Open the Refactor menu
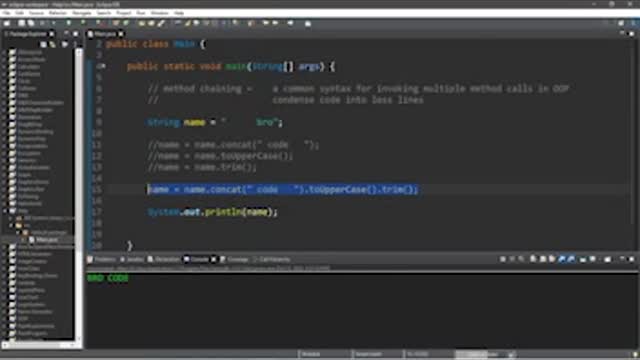Image resolution: width=640 pixels, height=360 pixels. [x=58, y=13]
